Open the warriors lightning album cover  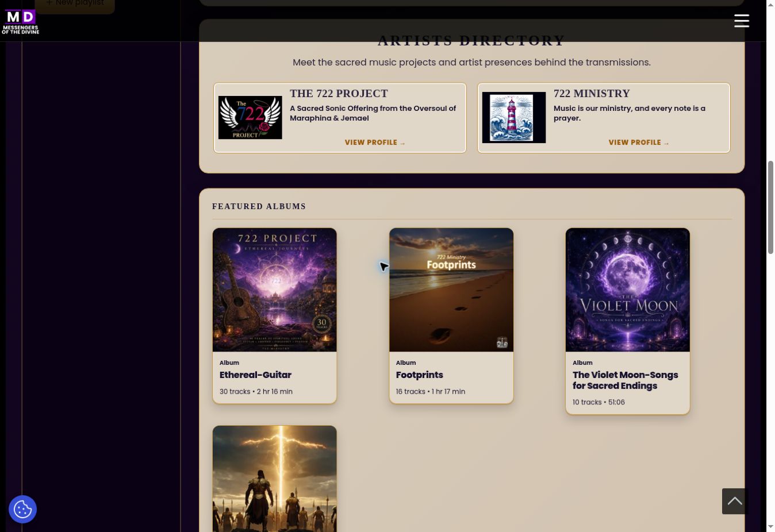point(275,479)
